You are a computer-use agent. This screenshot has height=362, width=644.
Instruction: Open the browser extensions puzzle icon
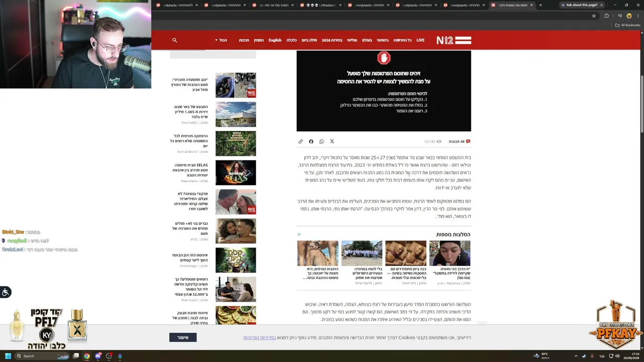point(606,16)
